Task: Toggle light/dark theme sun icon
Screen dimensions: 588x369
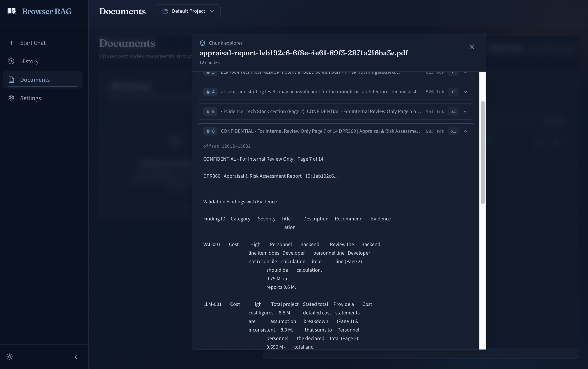Action: coord(10,357)
